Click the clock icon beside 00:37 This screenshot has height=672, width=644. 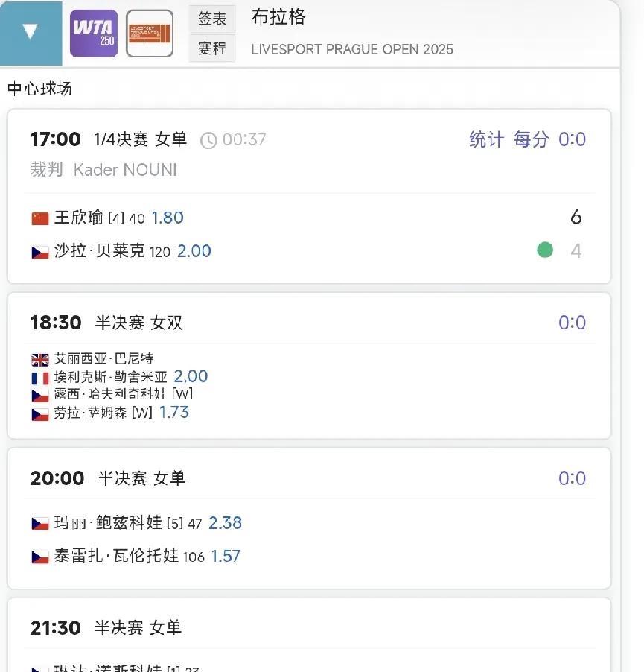tap(209, 140)
